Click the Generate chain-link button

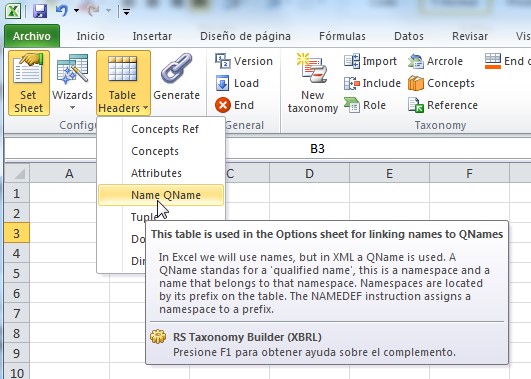(x=176, y=77)
